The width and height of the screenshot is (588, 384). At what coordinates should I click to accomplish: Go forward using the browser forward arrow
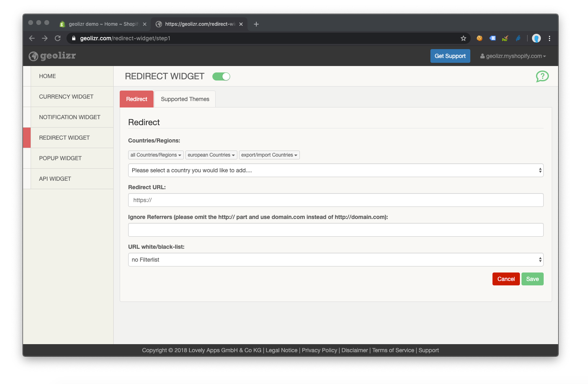point(45,38)
